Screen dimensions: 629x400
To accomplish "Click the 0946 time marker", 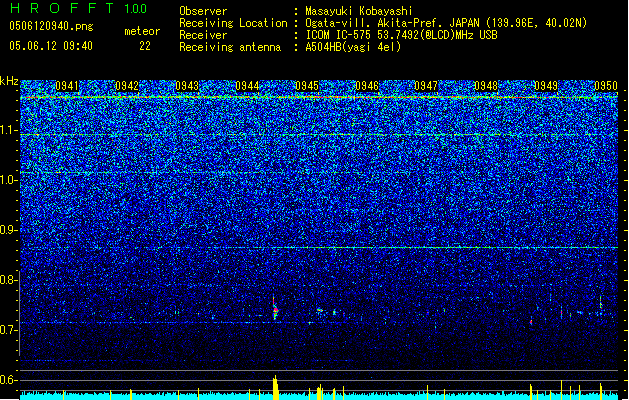I will [x=367, y=86].
